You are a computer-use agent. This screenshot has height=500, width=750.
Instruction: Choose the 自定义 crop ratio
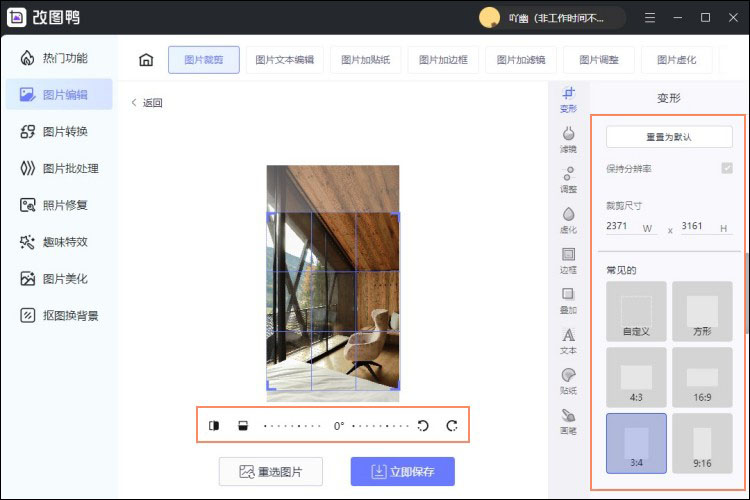(636, 311)
